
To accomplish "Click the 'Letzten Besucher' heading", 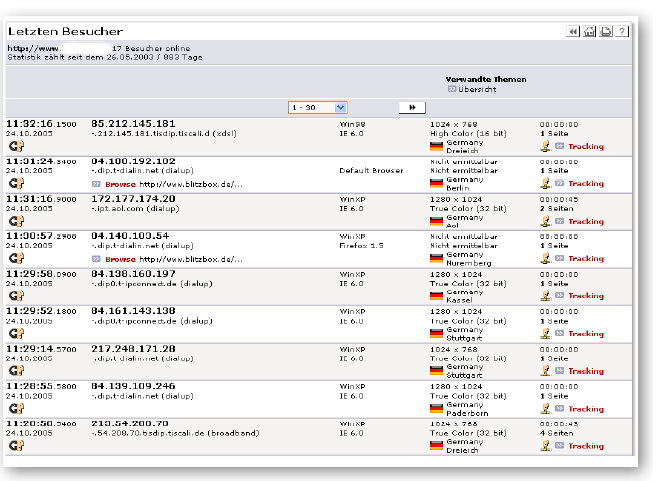I will (66, 32).
